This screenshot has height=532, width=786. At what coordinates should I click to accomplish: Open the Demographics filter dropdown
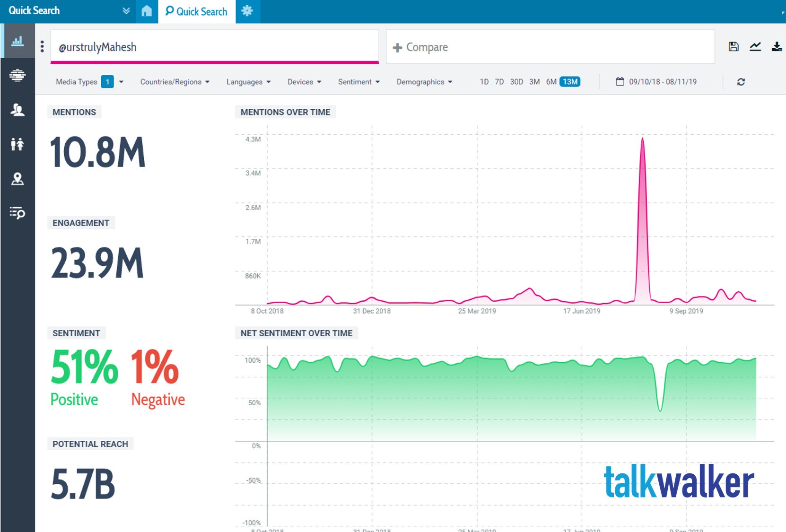coord(424,82)
